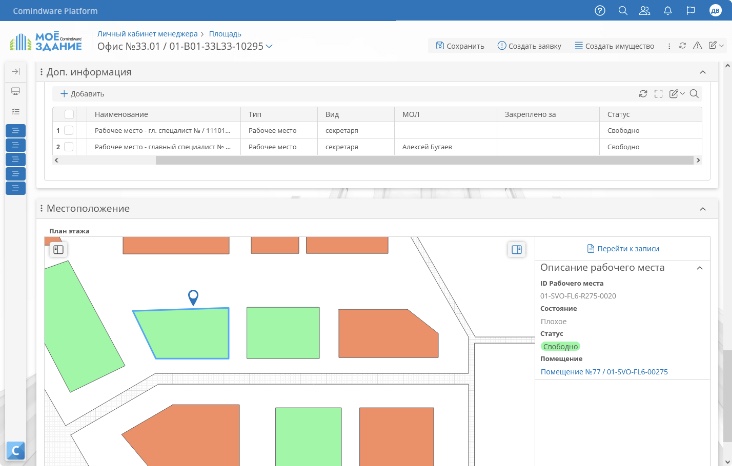Open drag menu dots beside Местоположение

pyautogui.click(x=41, y=208)
